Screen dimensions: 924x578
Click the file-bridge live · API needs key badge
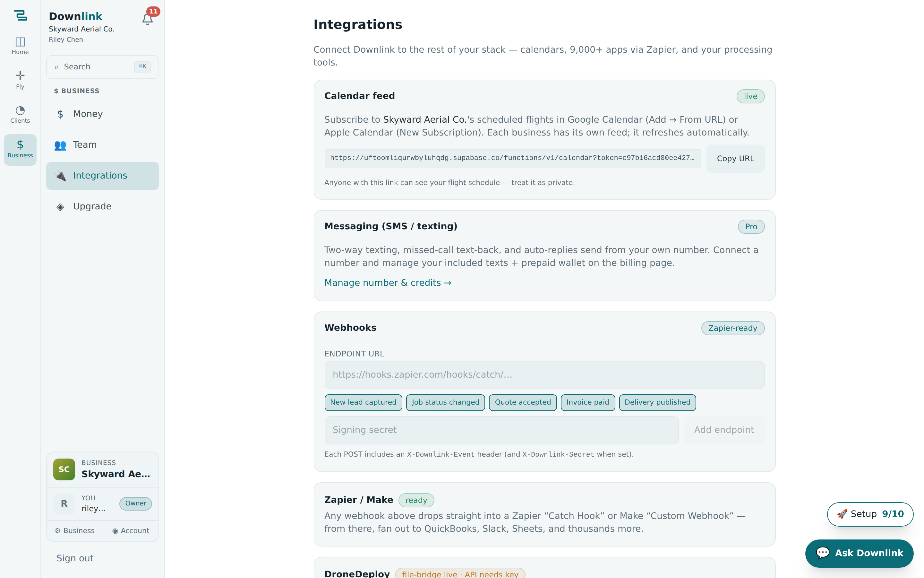(460, 574)
